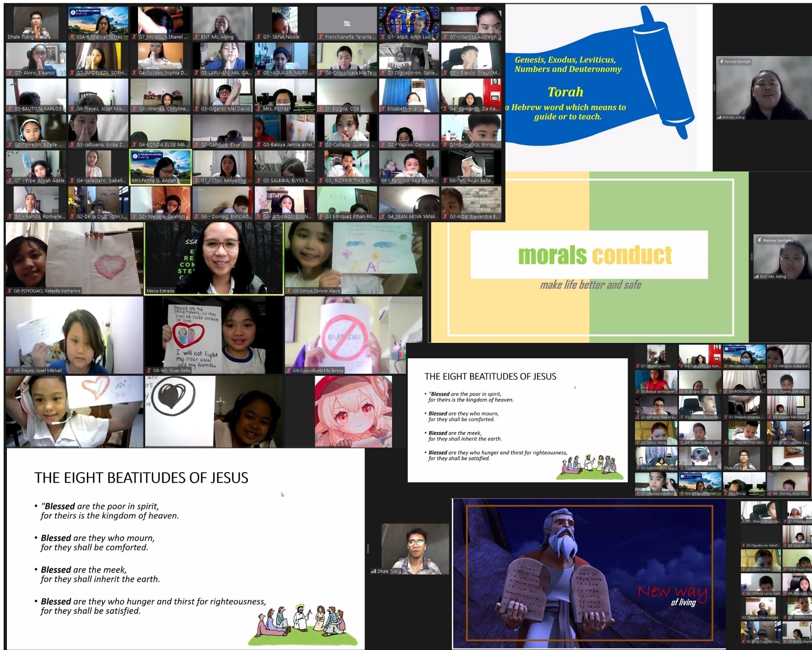The width and height of the screenshot is (812, 650).
Task: Select the highlighted Mrs.Felma G. Andan tile
Action: [x=160, y=167]
